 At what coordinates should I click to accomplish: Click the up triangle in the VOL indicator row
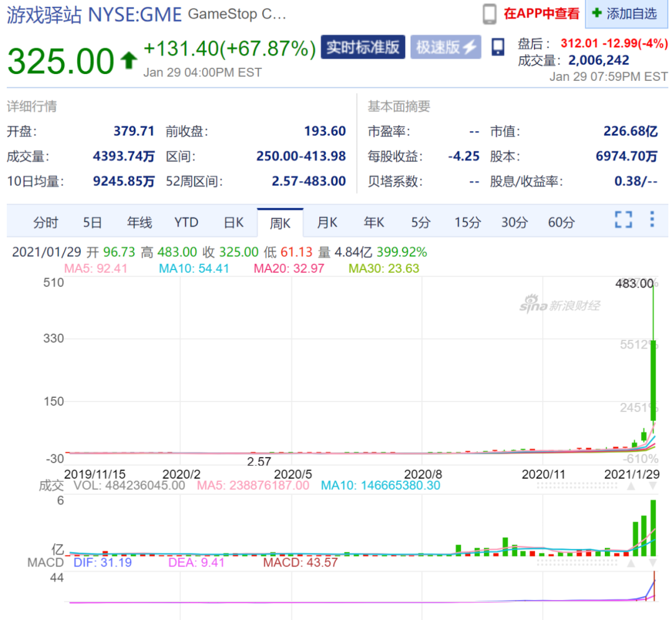click(x=631, y=486)
